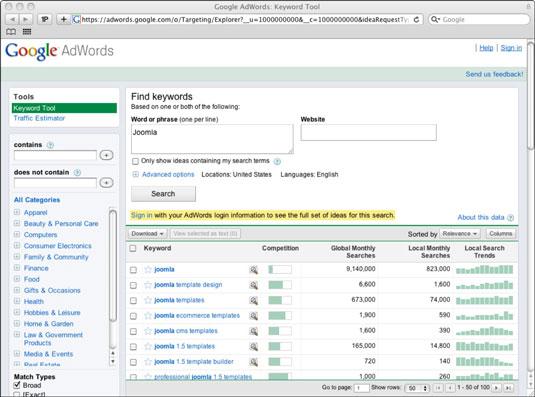Check 'joomla template design' row
The image size is (535, 397).
pos(133,285)
